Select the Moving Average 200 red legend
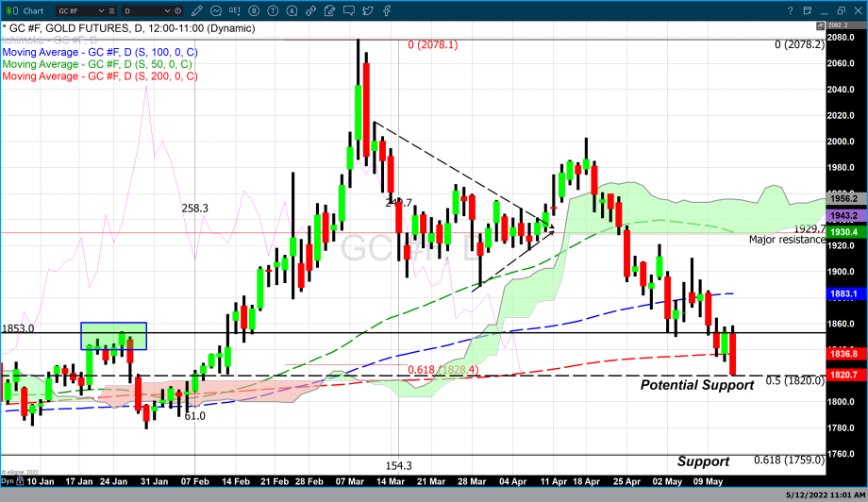The width and height of the screenshot is (868, 502). click(x=99, y=75)
